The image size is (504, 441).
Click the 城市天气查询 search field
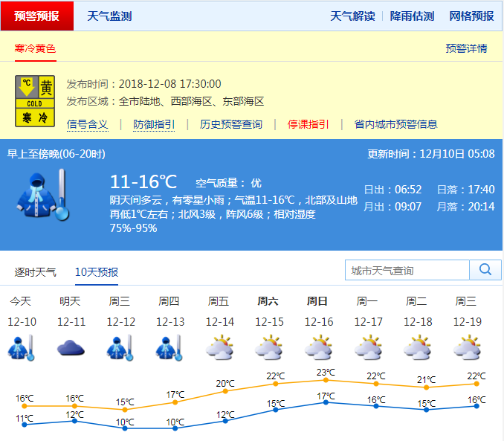407,270
